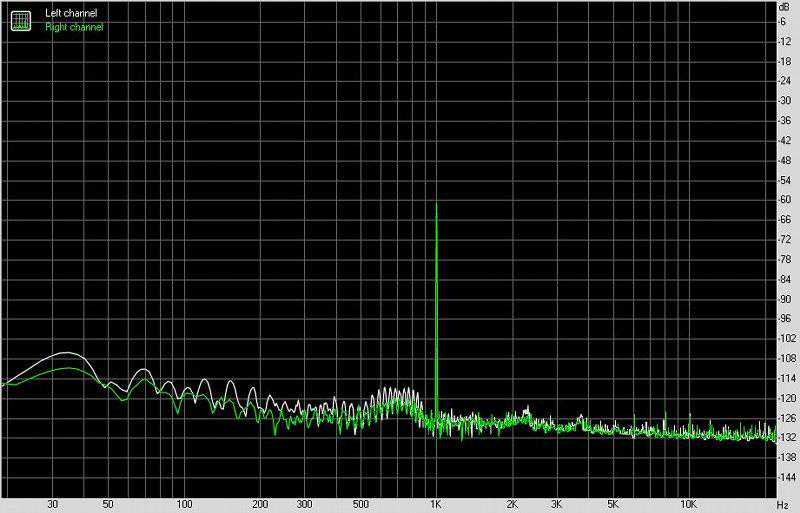Click the -60 label on dB axis

coord(785,200)
